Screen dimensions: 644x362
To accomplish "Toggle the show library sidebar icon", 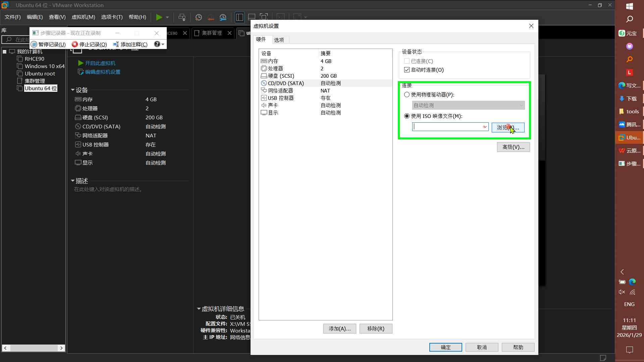I will (239, 17).
